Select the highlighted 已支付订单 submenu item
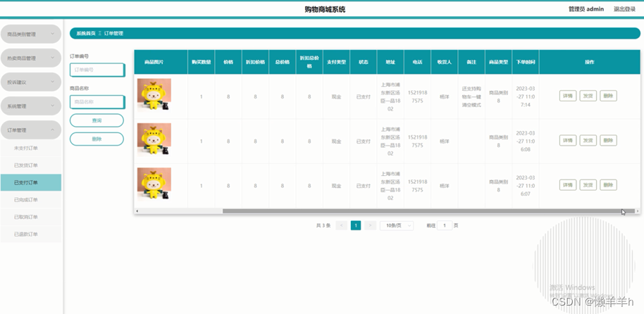Image resolution: width=644 pixels, height=314 pixels. point(31,182)
